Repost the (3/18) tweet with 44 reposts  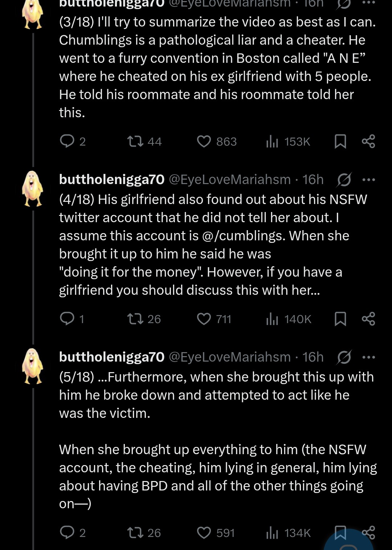135,141
